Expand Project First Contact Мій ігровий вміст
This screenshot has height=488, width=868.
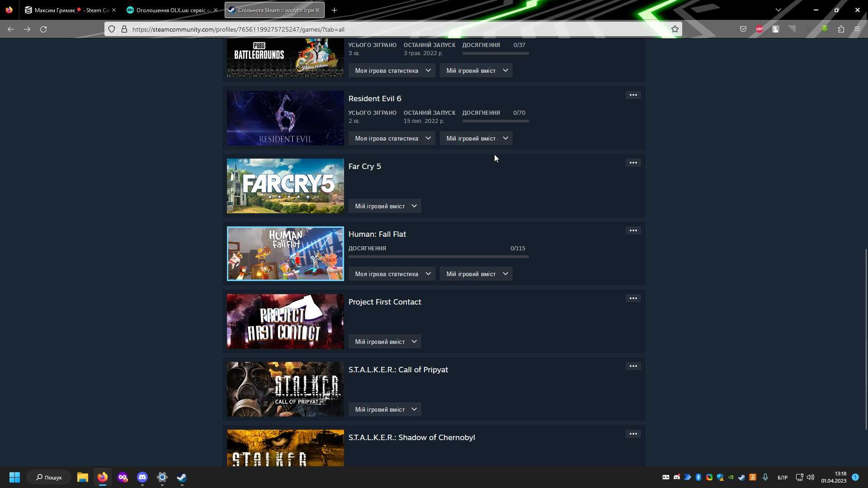[385, 342]
